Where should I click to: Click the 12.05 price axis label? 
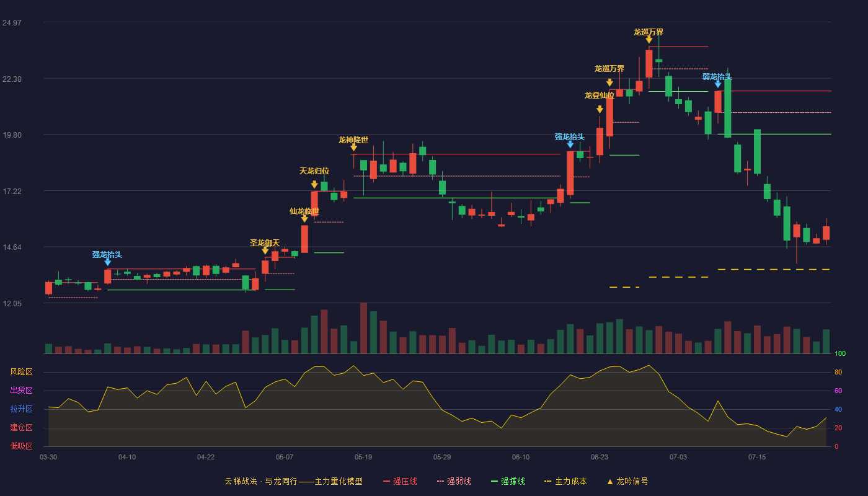(x=12, y=304)
